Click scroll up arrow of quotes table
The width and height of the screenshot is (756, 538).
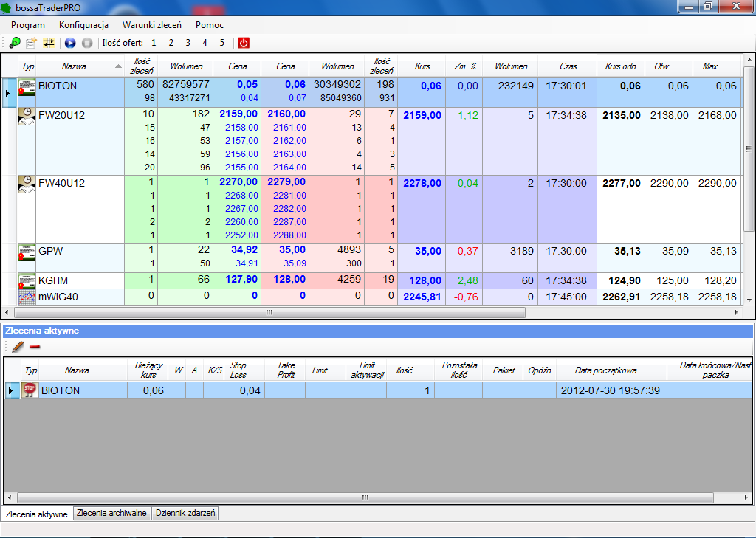click(x=749, y=60)
